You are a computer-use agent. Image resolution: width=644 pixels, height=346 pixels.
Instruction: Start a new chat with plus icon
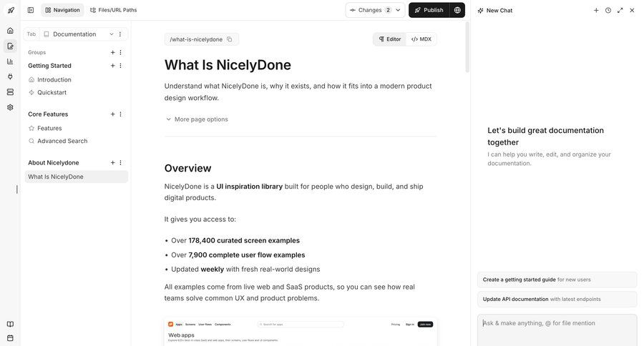point(596,10)
